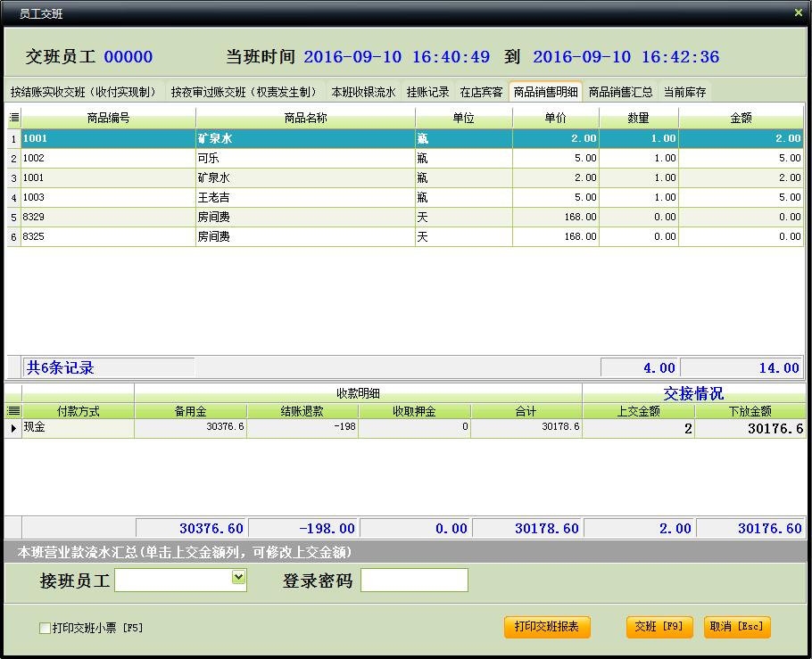
Task: Click the 付款方式 column header
Action: 78,411
